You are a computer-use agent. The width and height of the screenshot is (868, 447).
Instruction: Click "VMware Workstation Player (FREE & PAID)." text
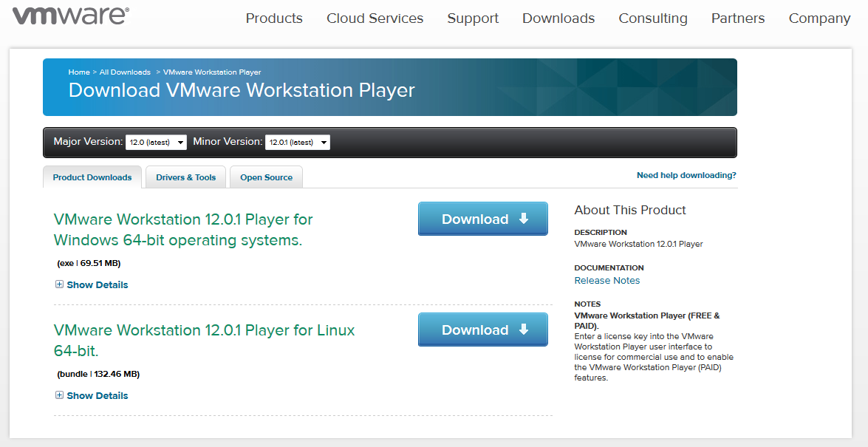[647, 321]
